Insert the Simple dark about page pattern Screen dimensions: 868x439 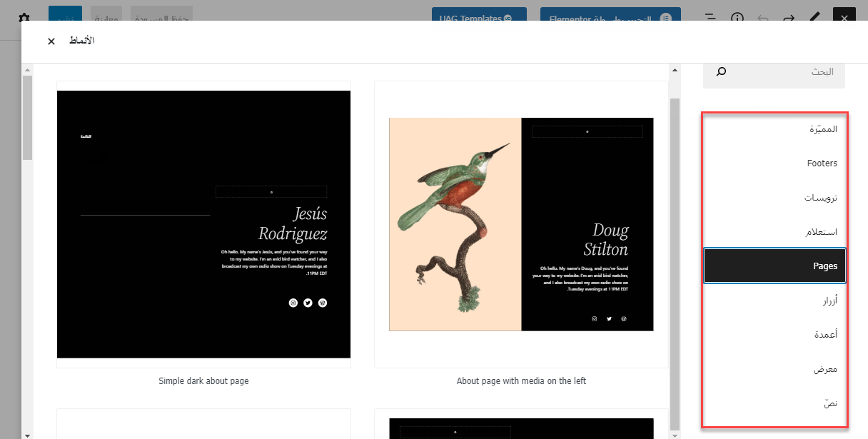tap(203, 224)
